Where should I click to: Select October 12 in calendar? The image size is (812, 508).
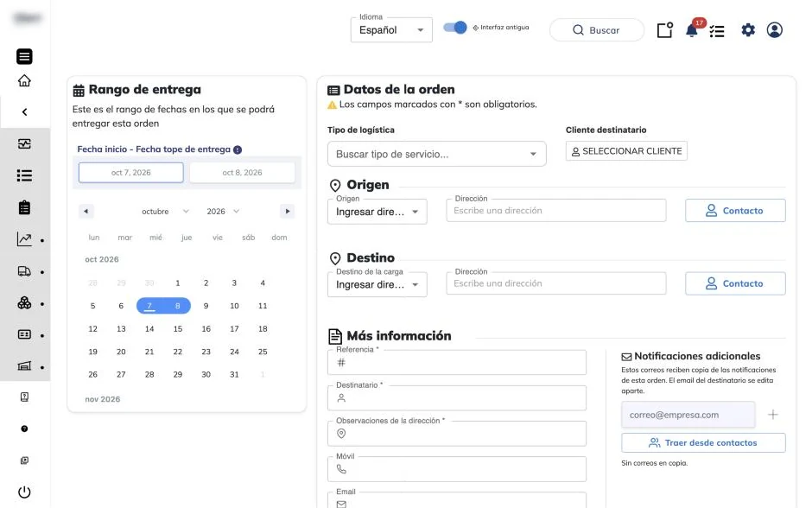[x=92, y=329]
